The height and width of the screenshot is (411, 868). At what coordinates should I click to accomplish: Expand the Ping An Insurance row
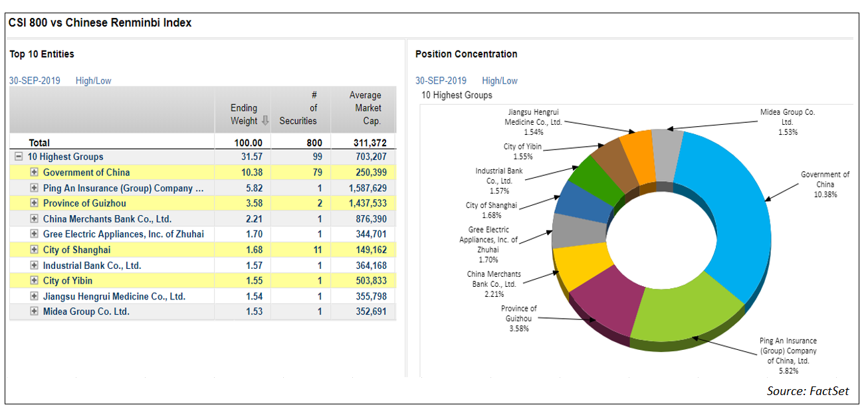tap(34, 188)
